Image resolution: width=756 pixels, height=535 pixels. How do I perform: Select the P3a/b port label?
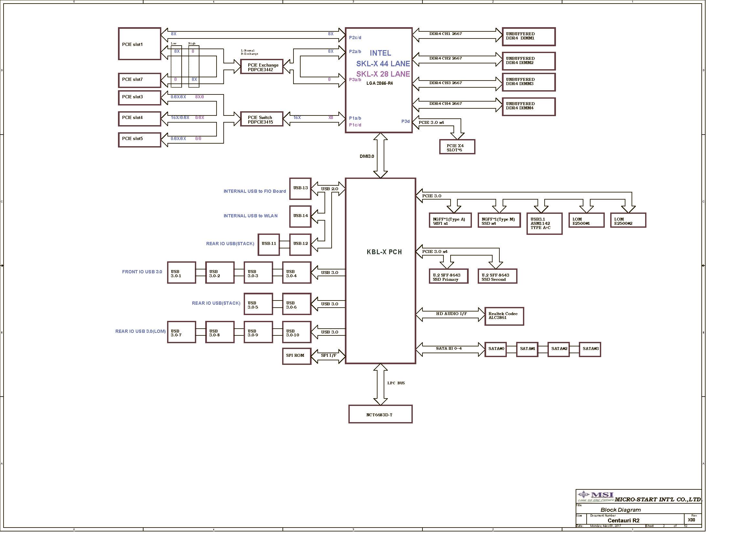(x=355, y=79)
